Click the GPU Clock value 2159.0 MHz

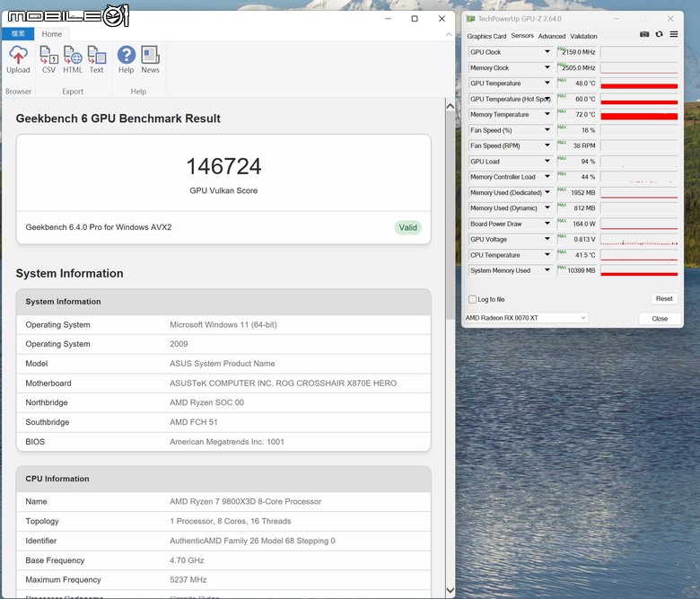click(x=578, y=52)
